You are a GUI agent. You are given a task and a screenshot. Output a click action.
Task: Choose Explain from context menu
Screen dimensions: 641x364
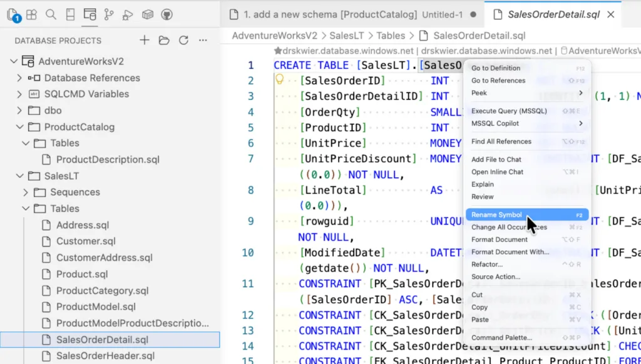coord(527,185)
